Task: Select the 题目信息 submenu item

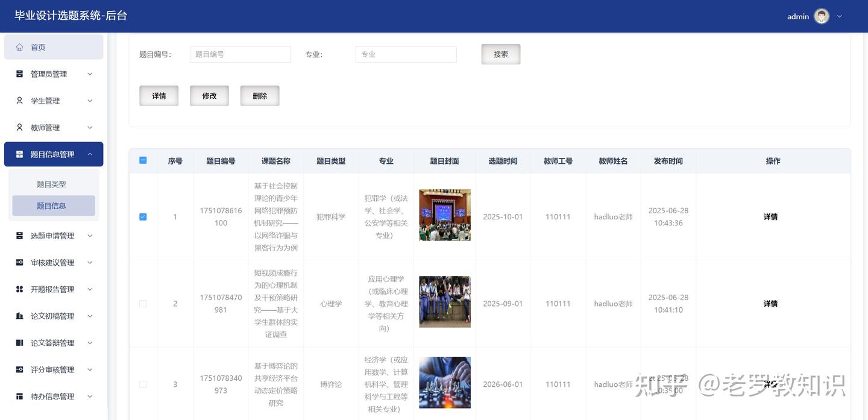Action: pyautogui.click(x=54, y=205)
